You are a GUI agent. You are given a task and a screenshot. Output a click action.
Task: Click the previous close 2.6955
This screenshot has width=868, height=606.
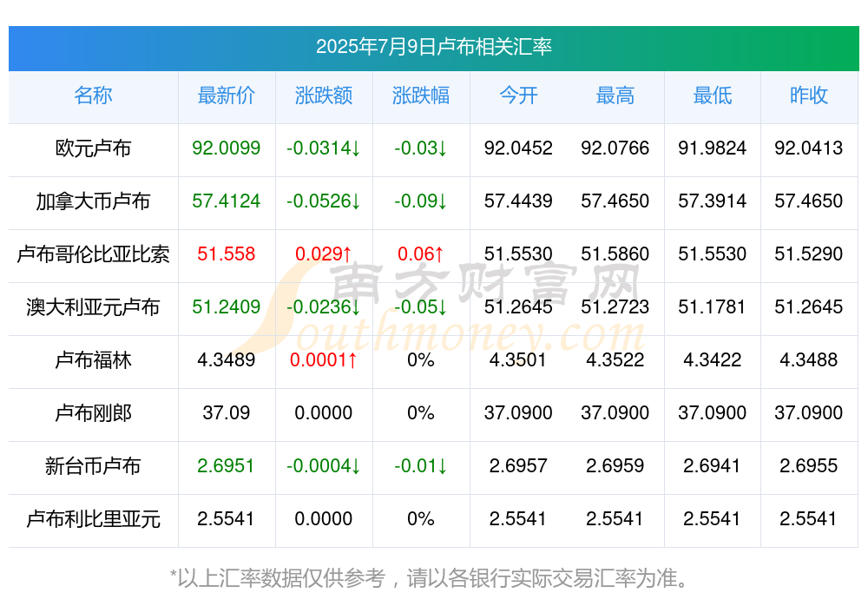click(x=809, y=465)
